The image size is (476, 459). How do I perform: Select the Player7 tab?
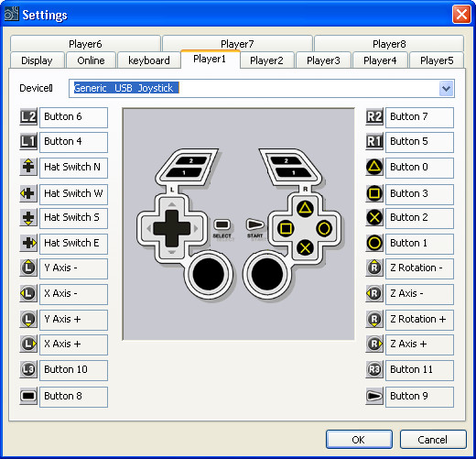click(237, 44)
